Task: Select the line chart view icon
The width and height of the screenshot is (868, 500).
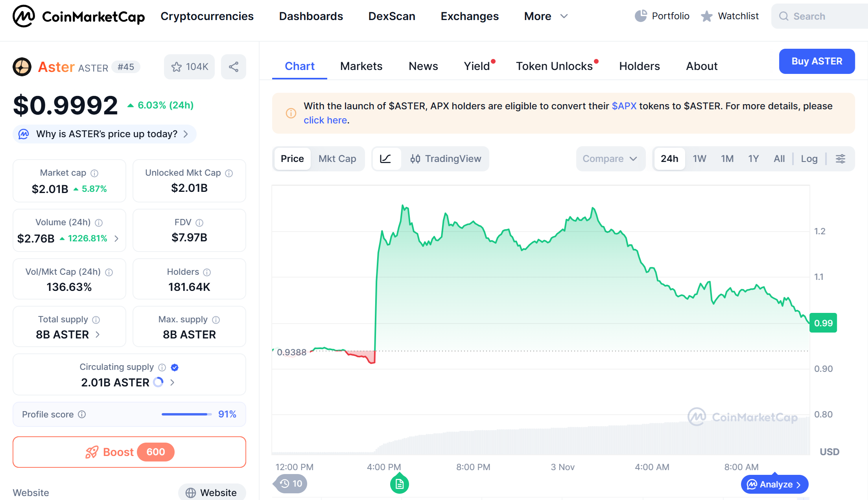Action: pyautogui.click(x=385, y=159)
